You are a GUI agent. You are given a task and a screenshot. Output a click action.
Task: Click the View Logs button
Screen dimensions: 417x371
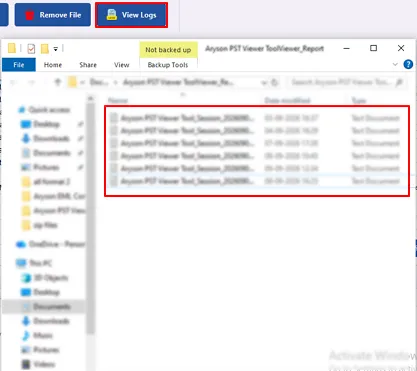(x=131, y=15)
